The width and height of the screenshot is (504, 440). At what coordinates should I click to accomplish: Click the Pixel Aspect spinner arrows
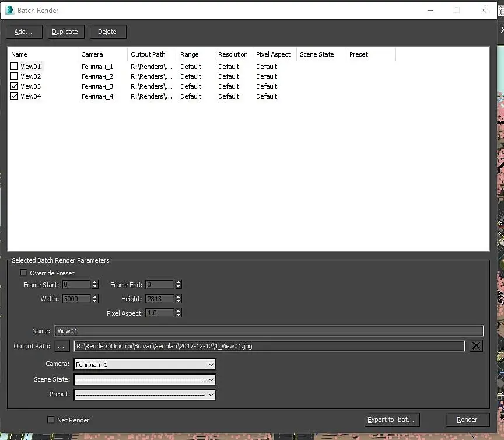click(178, 313)
